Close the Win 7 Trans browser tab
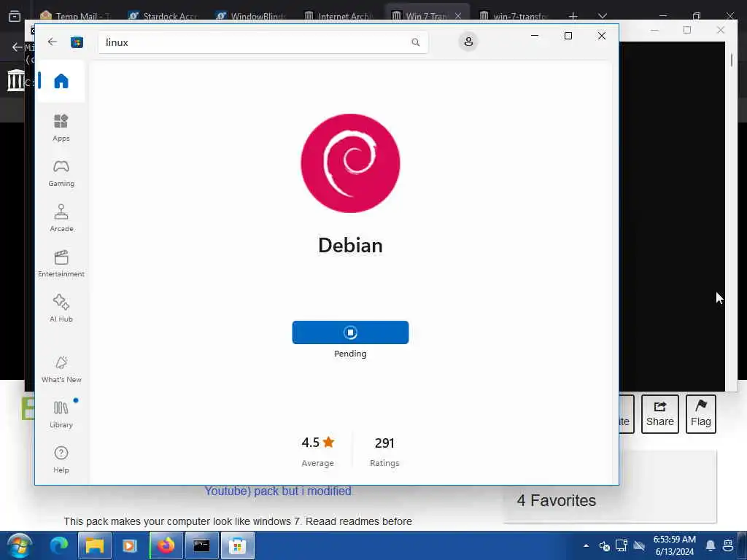Screen dimensions: 747x560 pyautogui.click(x=458, y=16)
